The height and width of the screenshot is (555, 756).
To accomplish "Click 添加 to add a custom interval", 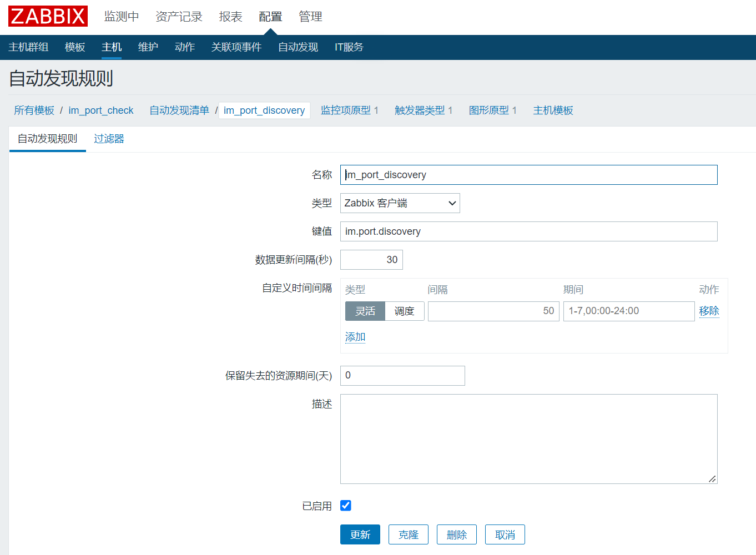I will [x=355, y=337].
